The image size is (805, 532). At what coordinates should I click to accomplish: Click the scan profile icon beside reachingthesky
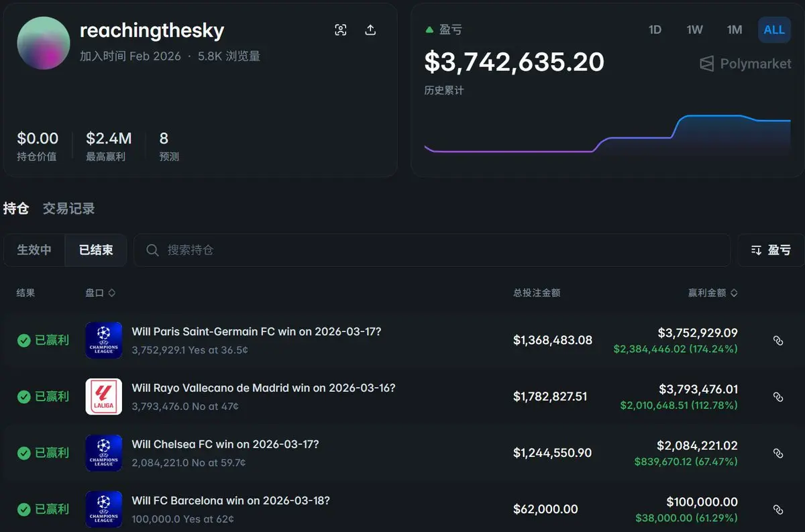(x=341, y=30)
